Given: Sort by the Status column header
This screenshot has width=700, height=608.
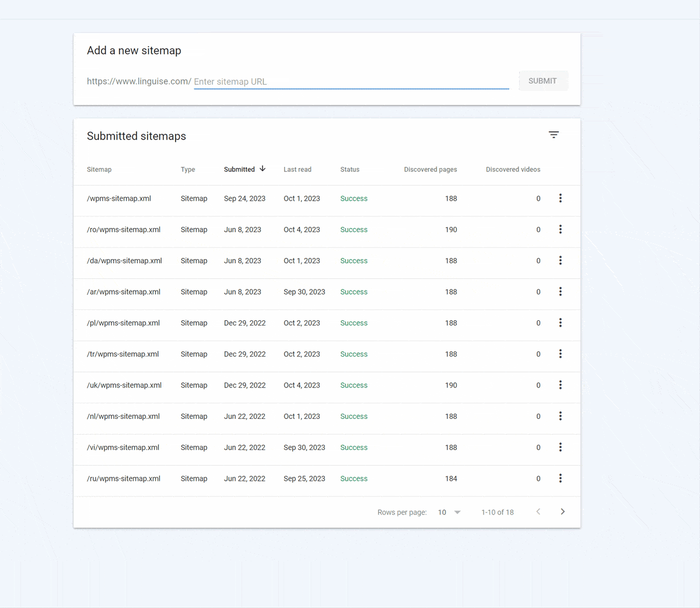Looking at the screenshot, I should (x=350, y=170).
